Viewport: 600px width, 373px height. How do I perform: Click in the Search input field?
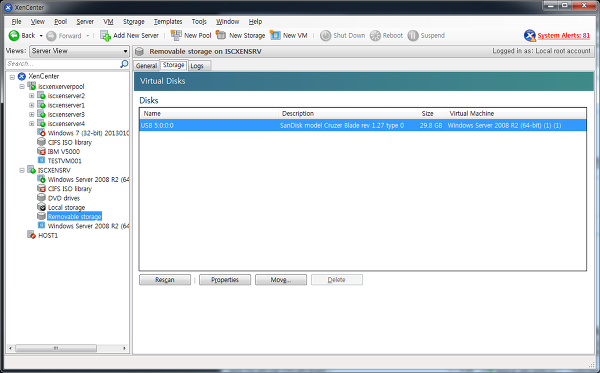(63, 64)
